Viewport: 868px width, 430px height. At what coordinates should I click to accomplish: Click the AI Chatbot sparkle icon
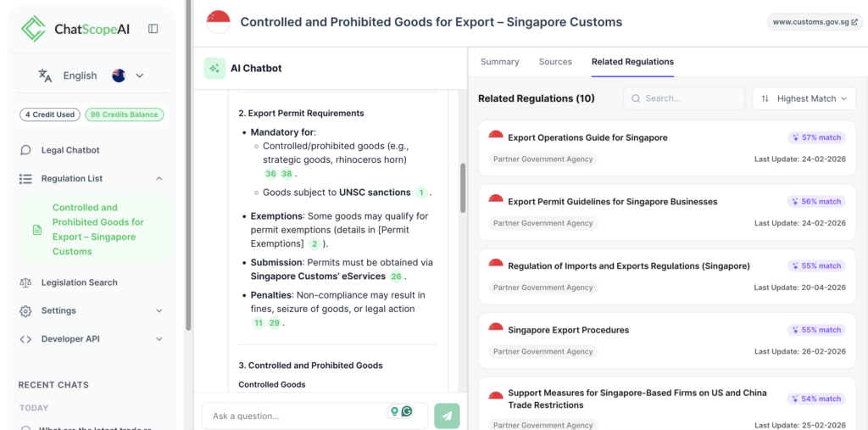(x=214, y=68)
